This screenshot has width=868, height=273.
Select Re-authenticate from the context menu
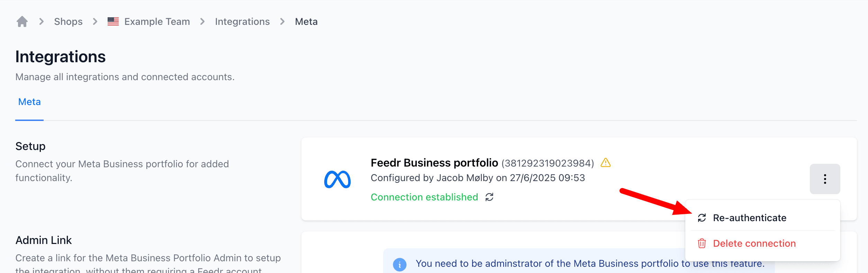[749, 218]
